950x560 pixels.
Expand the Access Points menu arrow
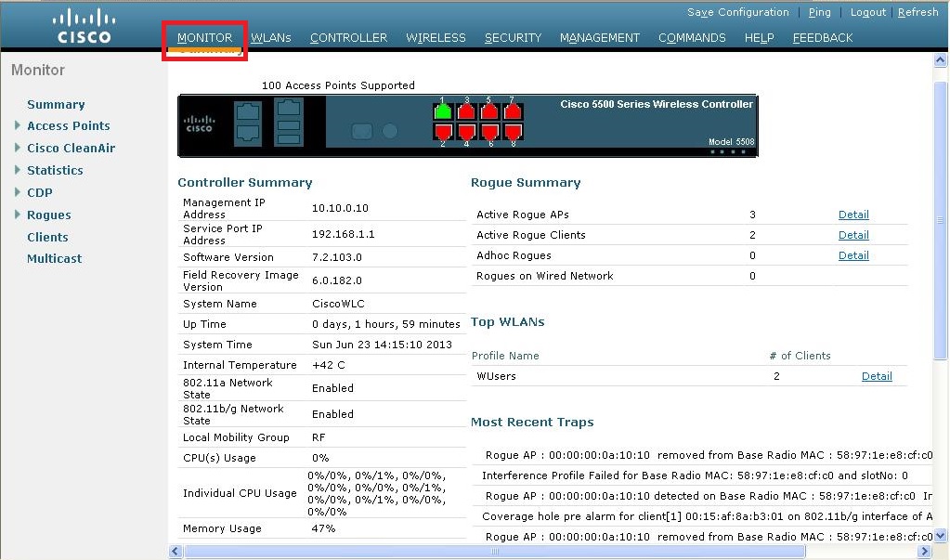point(18,125)
